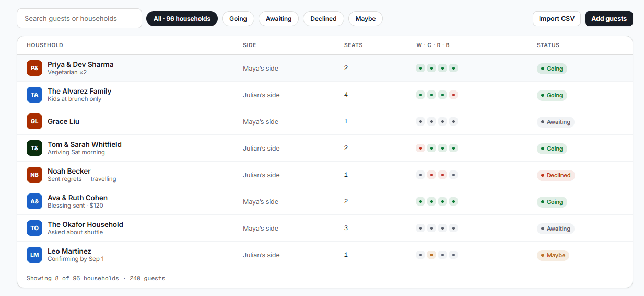Sort by the HOUSEHOLD column header
644x296 pixels.
pos(45,45)
